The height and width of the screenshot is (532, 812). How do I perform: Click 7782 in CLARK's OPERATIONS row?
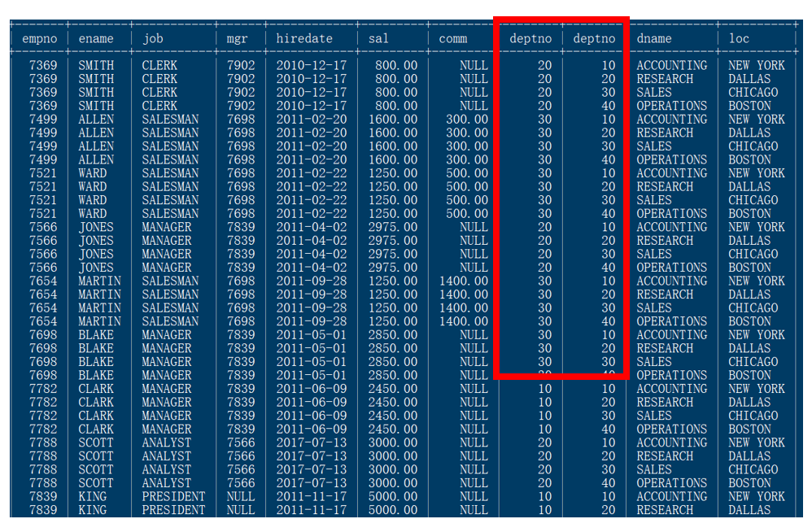43,429
